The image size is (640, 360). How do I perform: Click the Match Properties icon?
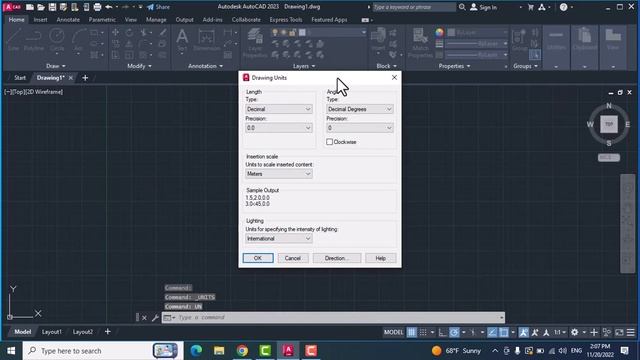(x=420, y=43)
